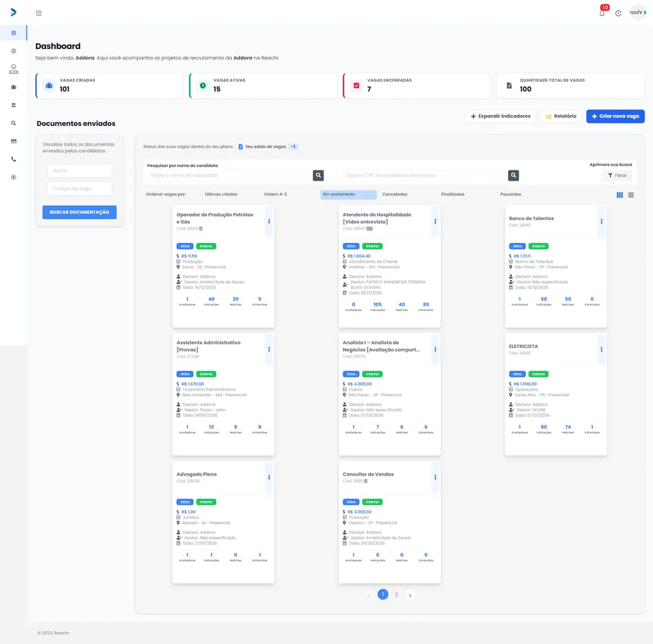Open the magnifier icon in sidebar
The width and height of the screenshot is (653, 644).
coord(14,123)
